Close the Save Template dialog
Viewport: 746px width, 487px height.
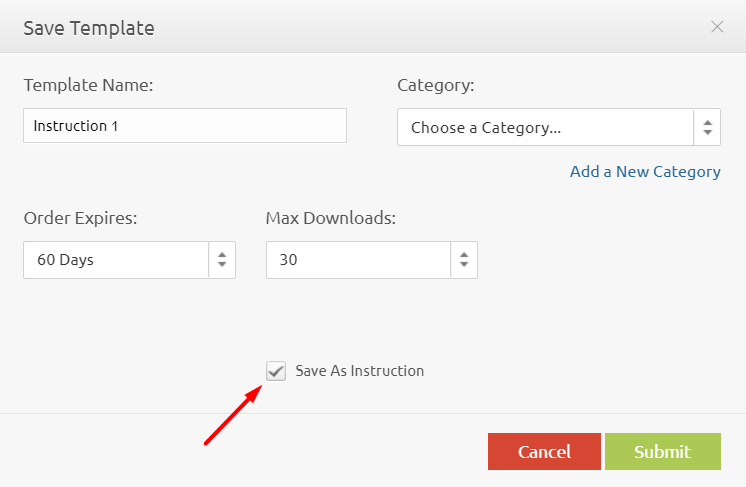717,27
